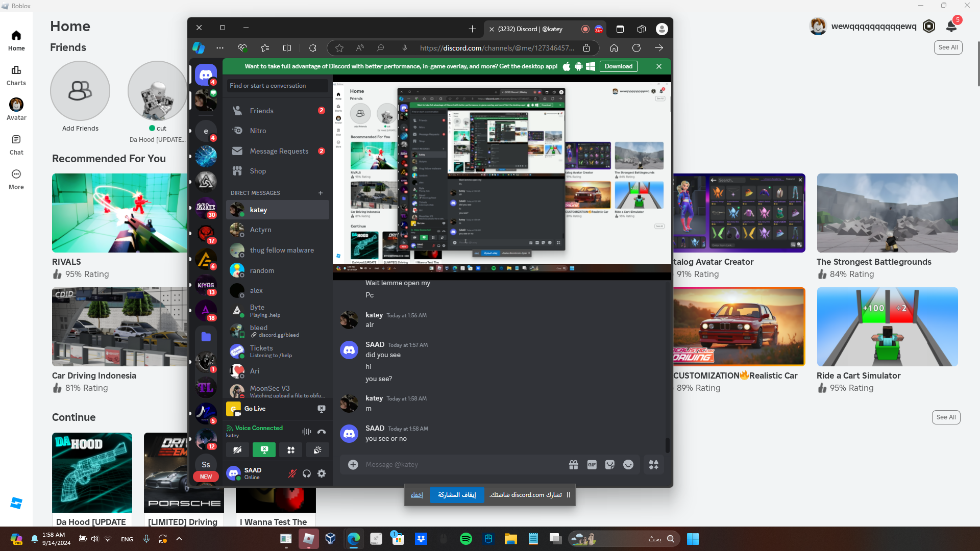Dismiss the desktop app banner
The height and width of the screenshot is (551, 980).
(659, 66)
